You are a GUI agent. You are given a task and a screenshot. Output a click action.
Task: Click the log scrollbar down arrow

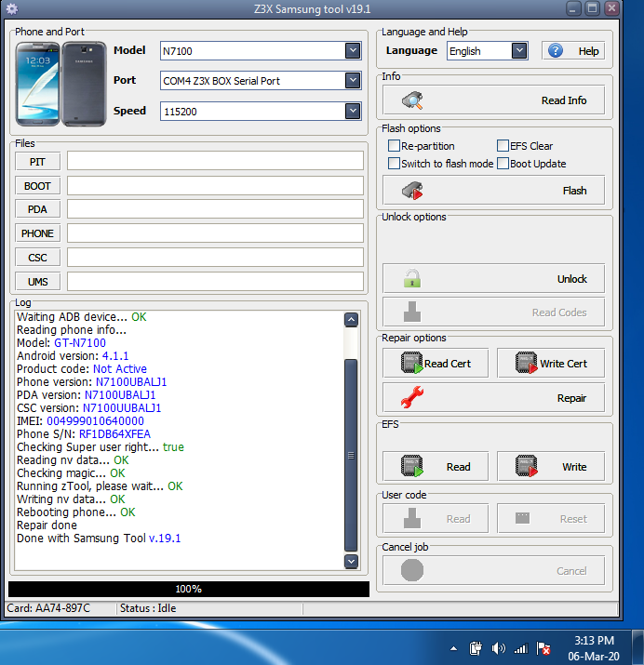pyautogui.click(x=351, y=561)
